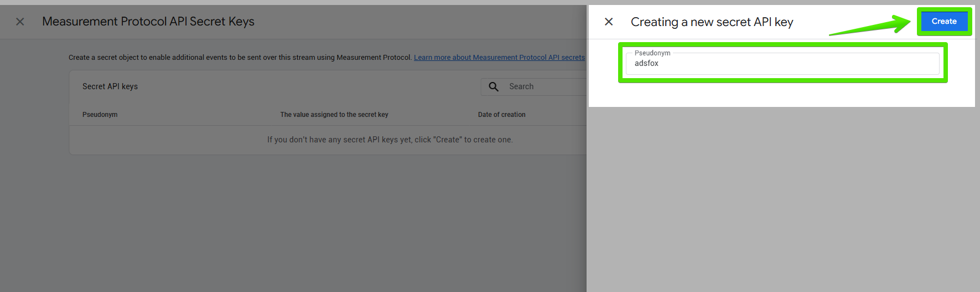Click the gray empty area below the side panel
The image size is (980, 292).
click(x=782, y=199)
